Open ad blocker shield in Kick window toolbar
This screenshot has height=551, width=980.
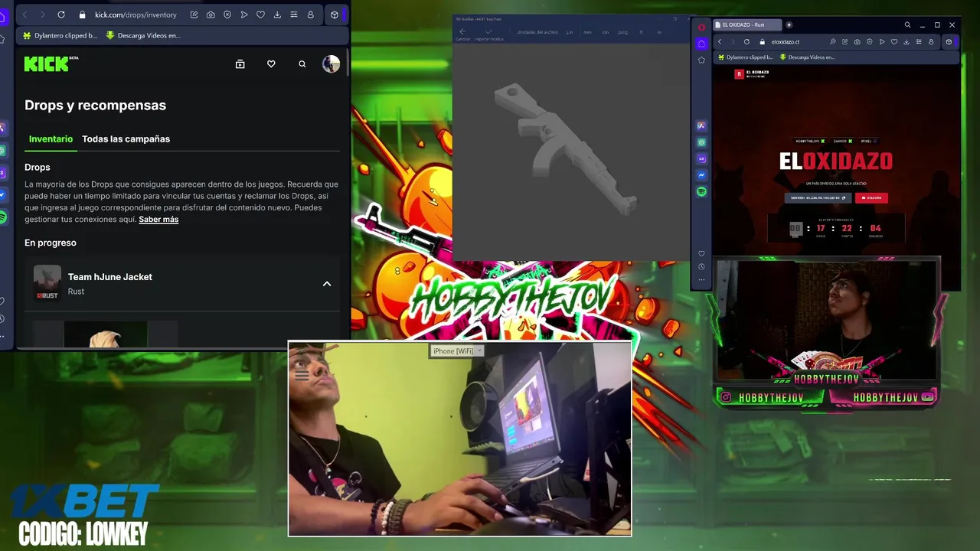click(x=227, y=15)
